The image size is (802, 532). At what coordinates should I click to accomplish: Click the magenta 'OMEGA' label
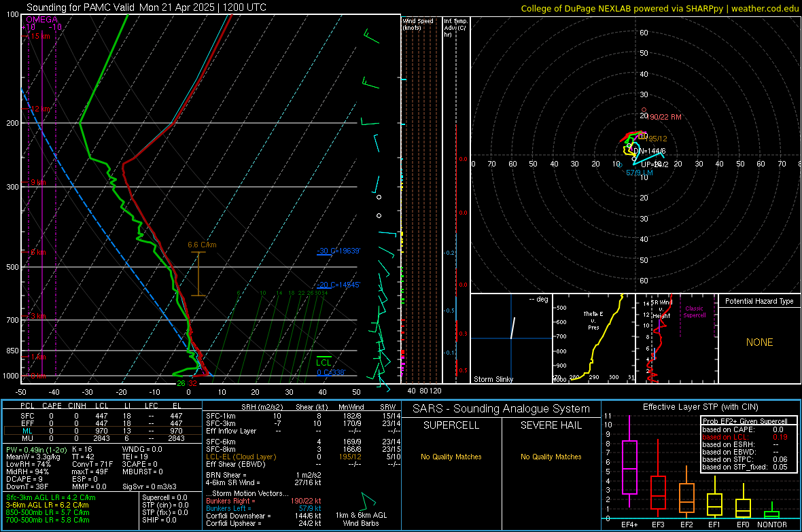[x=42, y=20]
